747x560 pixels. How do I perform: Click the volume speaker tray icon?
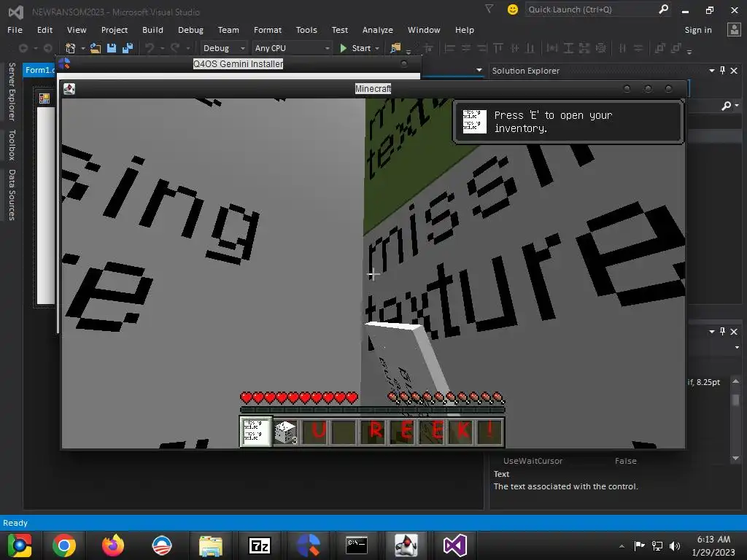[675, 546]
